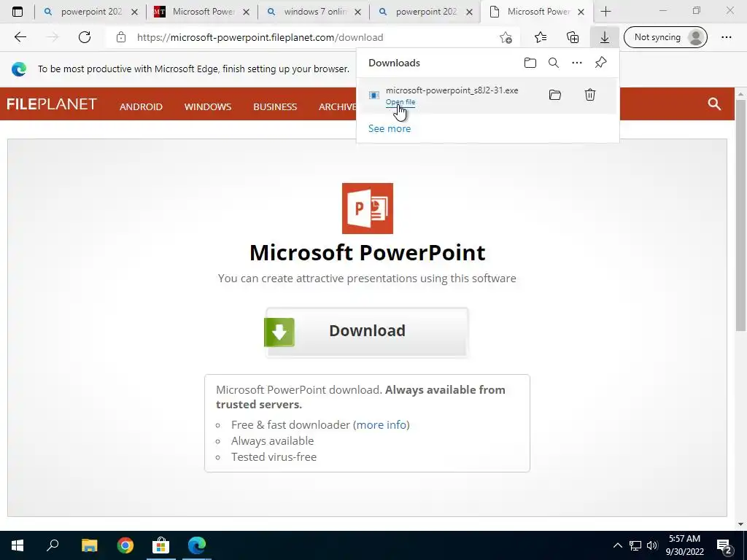The image size is (747, 560).
Task: Open the Windows Start menu
Action: tap(18, 545)
